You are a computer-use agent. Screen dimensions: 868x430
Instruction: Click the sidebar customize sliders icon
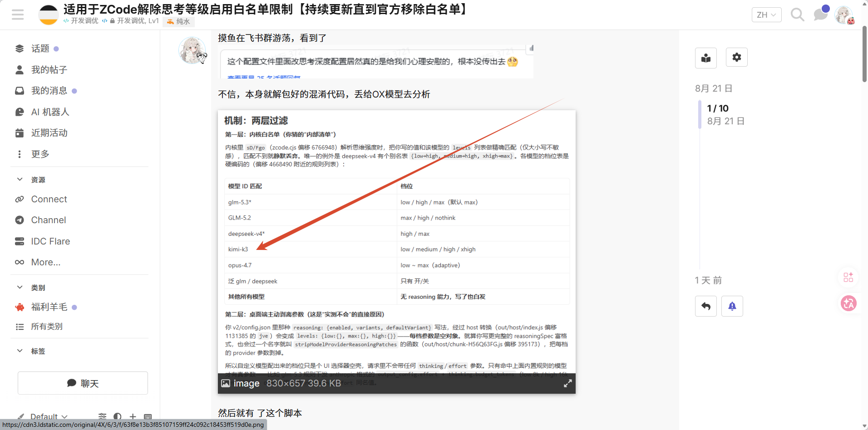[102, 416]
